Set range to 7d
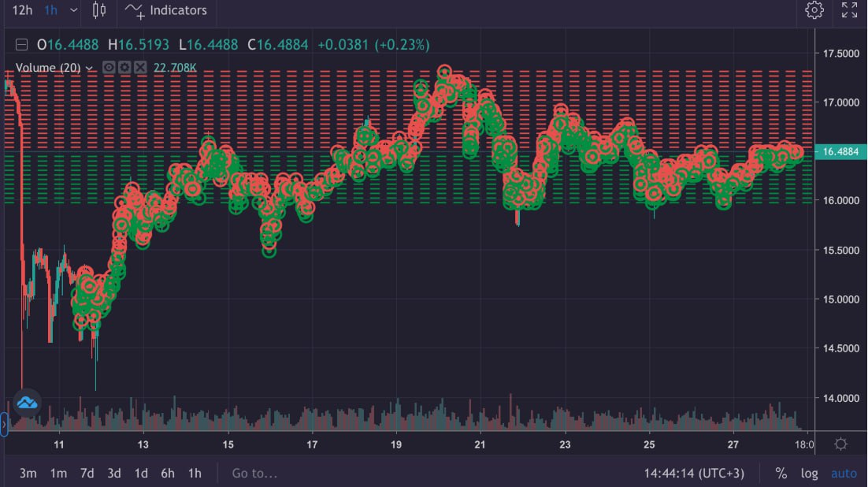This screenshot has height=487, width=868. pyautogui.click(x=87, y=473)
